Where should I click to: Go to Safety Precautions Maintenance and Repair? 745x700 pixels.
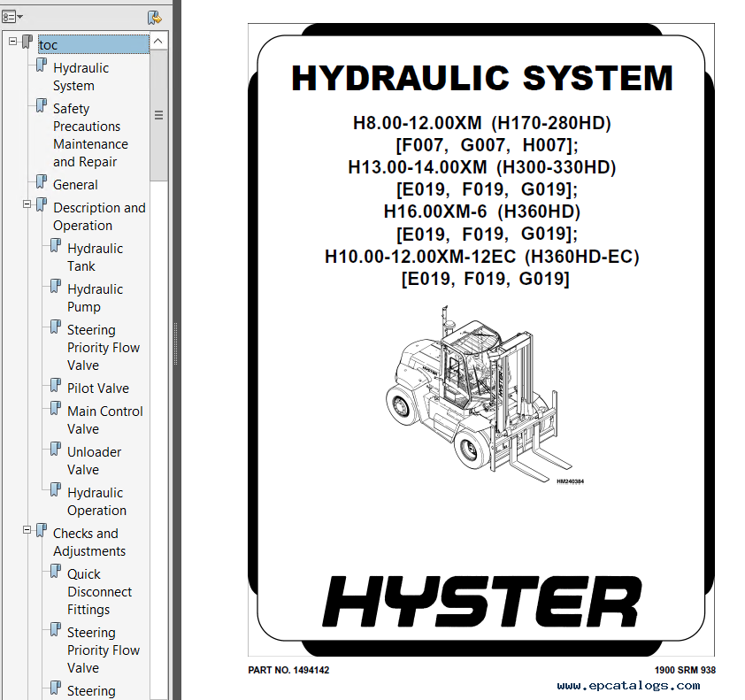[x=89, y=135]
